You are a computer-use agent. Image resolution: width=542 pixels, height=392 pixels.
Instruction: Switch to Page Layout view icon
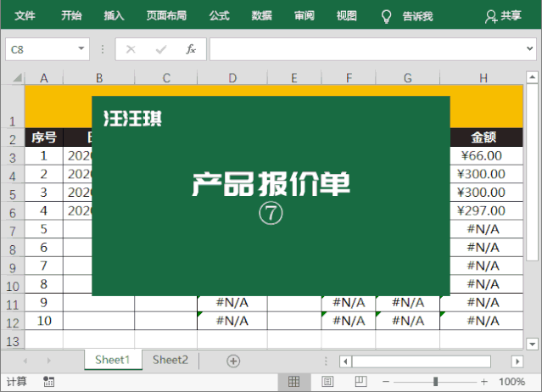[x=327, y=382]
